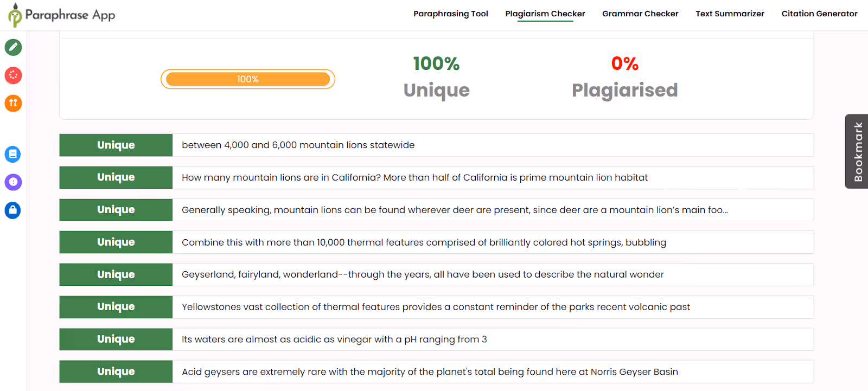Click the truncated sentence about deer presence
This screenshot has height=391, width=868.
click(455, 210)
